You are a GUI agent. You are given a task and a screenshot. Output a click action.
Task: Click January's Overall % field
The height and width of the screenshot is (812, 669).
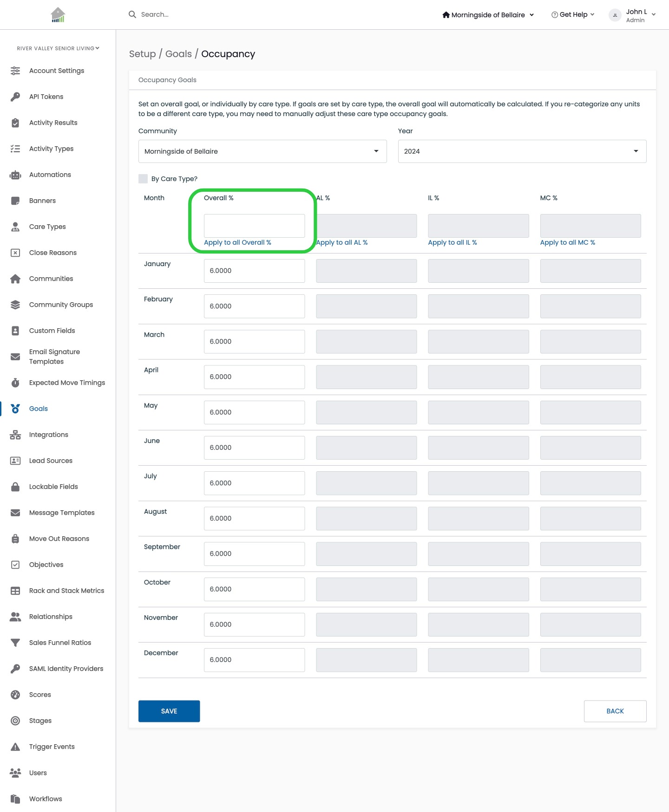tap(254, 271)
